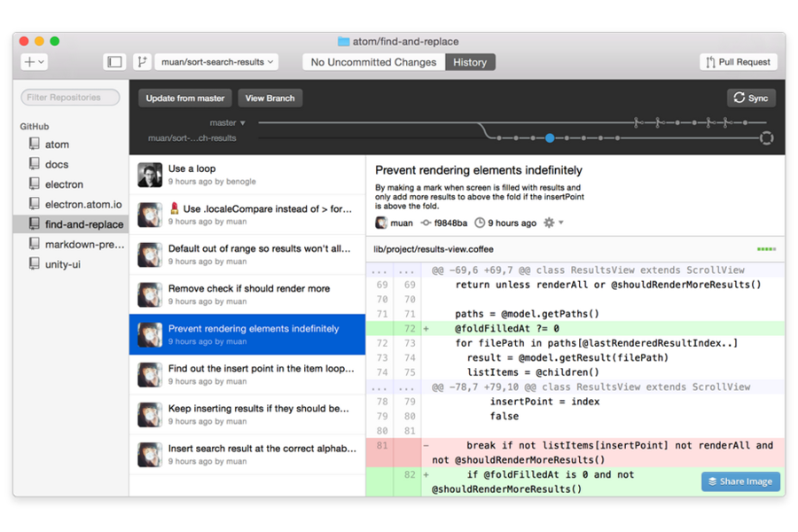
Task: Click the lib/project/results-view.coffee file header
Action: (575, 249)
